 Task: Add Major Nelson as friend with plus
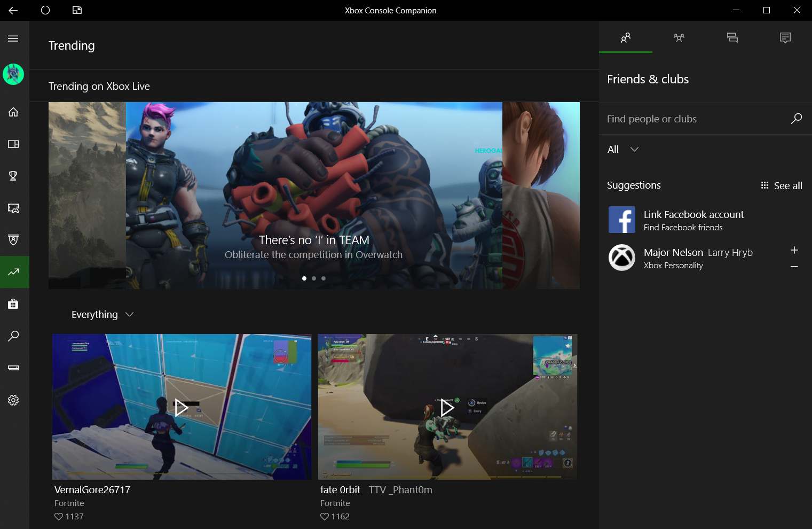click(794, 250)
